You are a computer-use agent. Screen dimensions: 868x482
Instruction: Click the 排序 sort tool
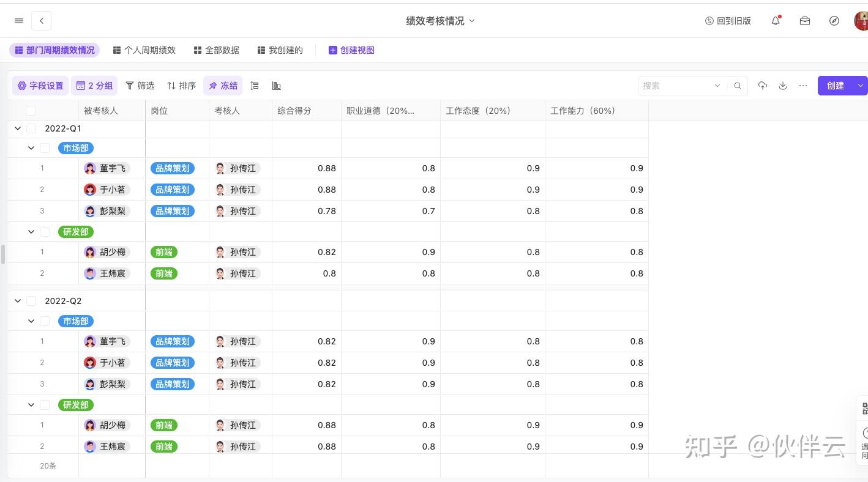click(182, 86)
